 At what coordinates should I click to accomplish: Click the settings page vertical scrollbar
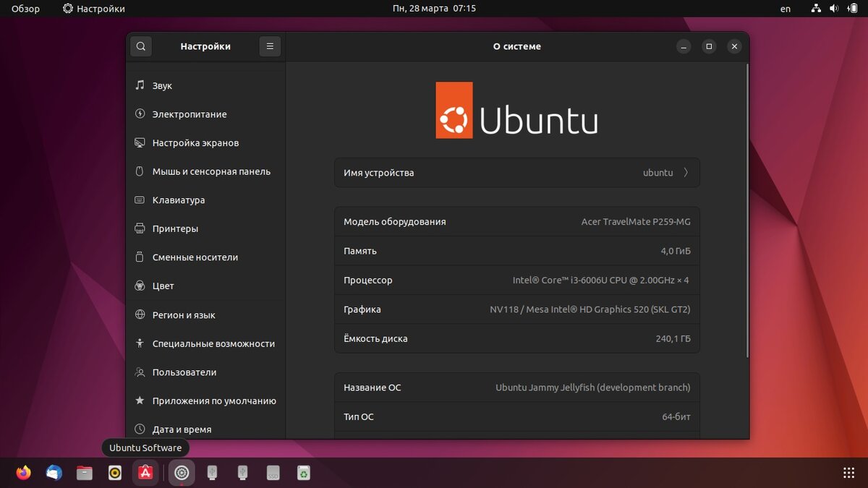(747, 210)
